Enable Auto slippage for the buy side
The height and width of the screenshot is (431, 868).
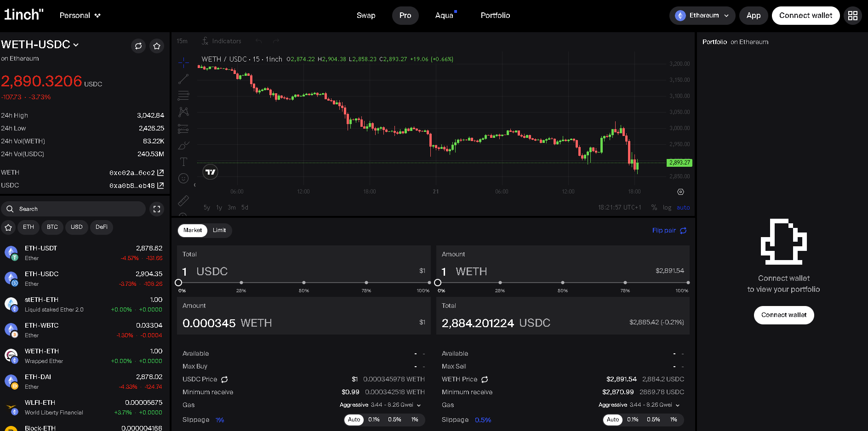[x=354, y=420]
